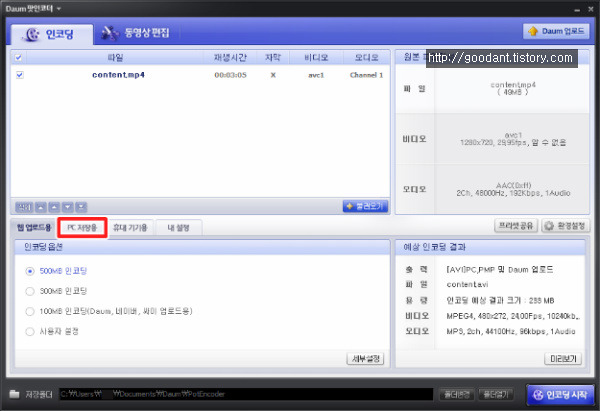The width and height of the screenshot is (600, 411).
Task: Open the Daum 팟인코더 title menu arrow
Action: [59, 8]
